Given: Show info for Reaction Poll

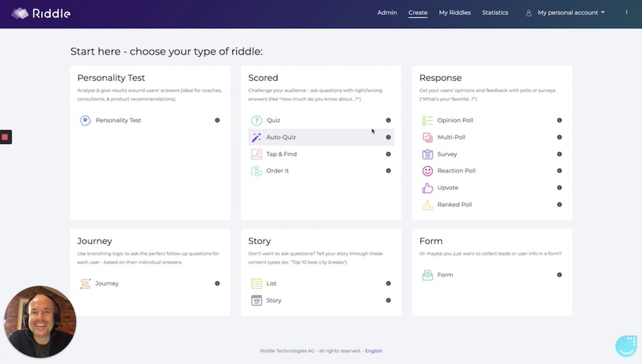Looking at the screenshot, I should click(x=559, y=171).
